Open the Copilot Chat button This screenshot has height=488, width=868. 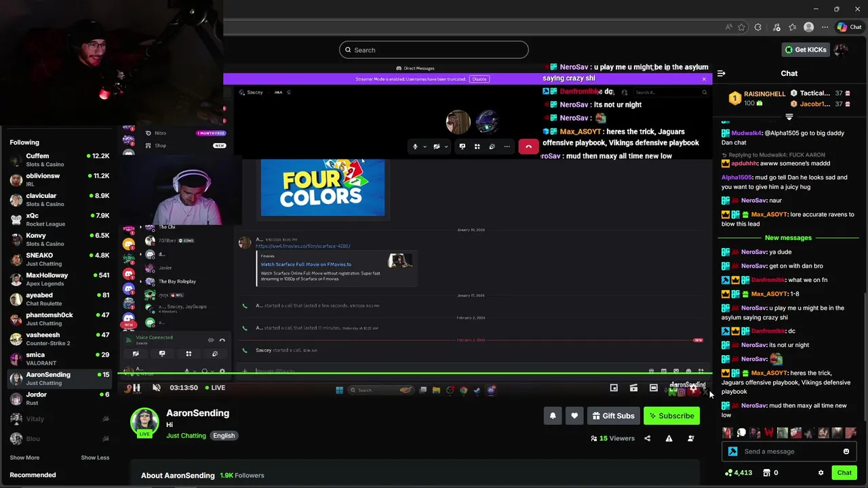click(x=850, y=27)
